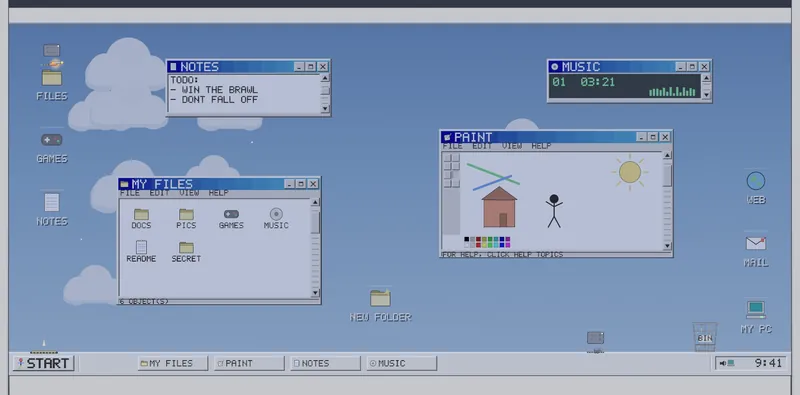Screen dimensions: 800x395
Task: Pick the yellow swatch in Paint palette
Action: 484,245
